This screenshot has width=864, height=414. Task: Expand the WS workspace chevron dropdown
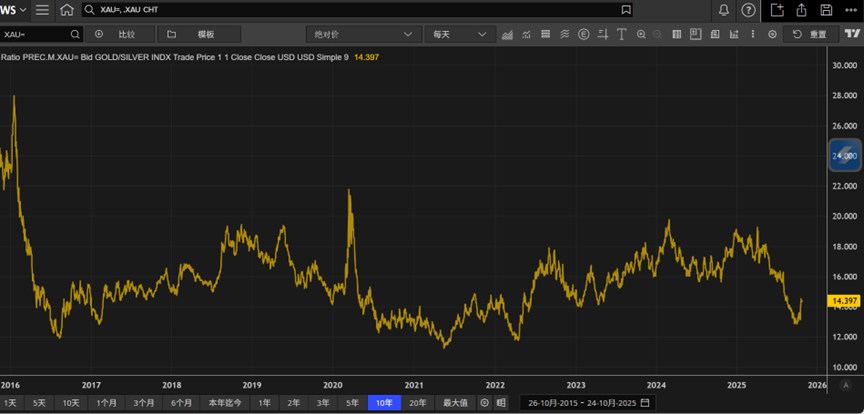click(x=23, y=10)
